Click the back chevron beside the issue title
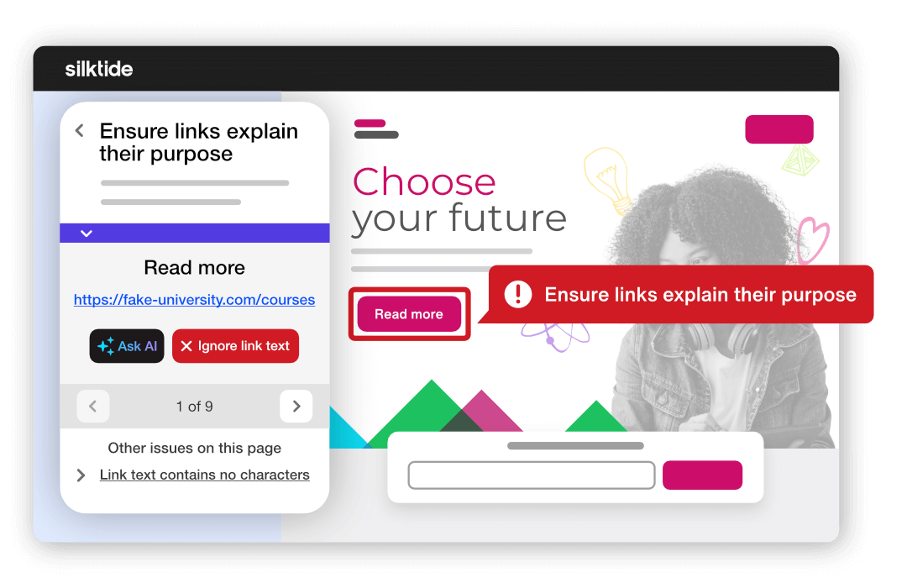This screenshot has width=907, height=588. [x=80, y=131]
